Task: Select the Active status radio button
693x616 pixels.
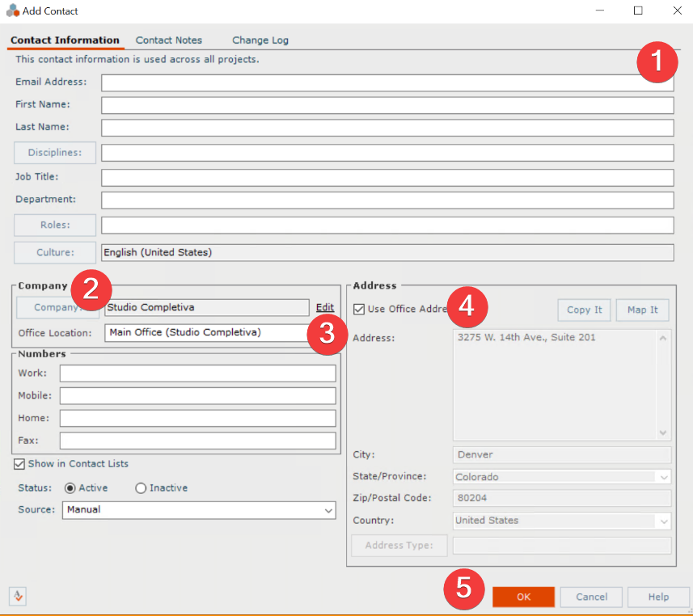Action: point(73,487)
